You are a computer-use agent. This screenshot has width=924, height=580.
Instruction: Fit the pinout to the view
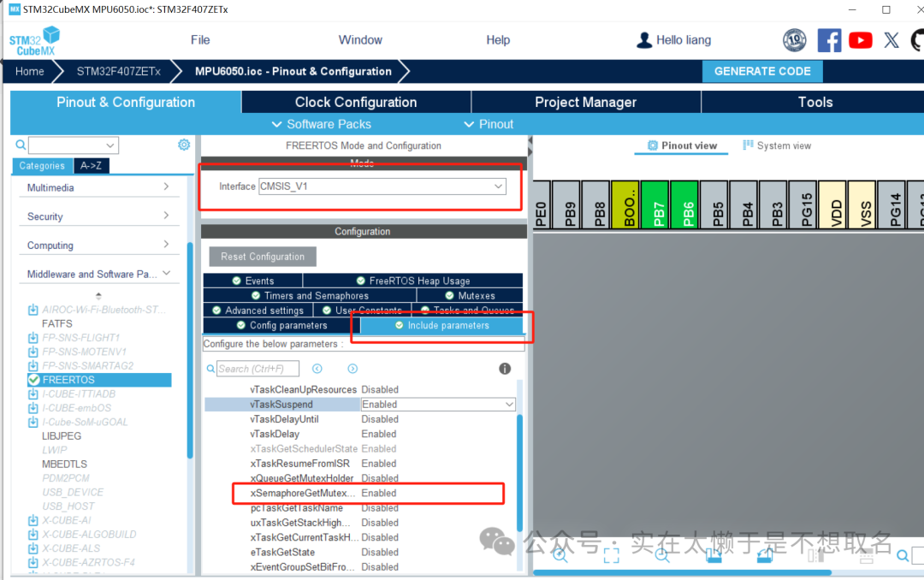611,554
